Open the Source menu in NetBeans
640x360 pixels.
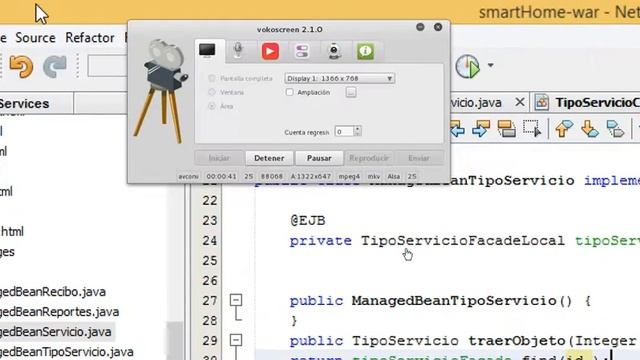pyautogui.click(x=36, y=38)
